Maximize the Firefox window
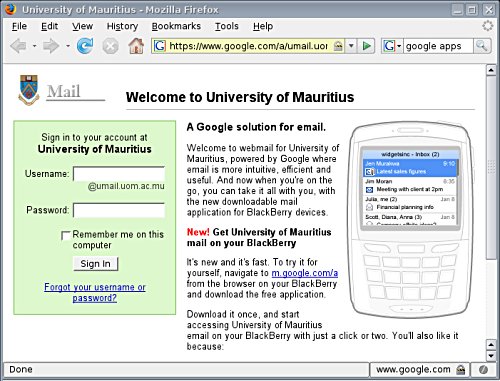 click(472, 9)
